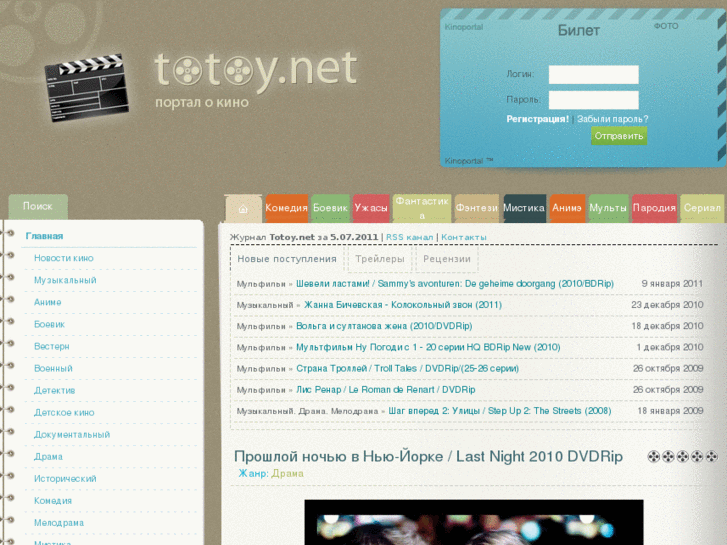Open Военный in the sidebar
Screen dimensions: 727x545
53,369
